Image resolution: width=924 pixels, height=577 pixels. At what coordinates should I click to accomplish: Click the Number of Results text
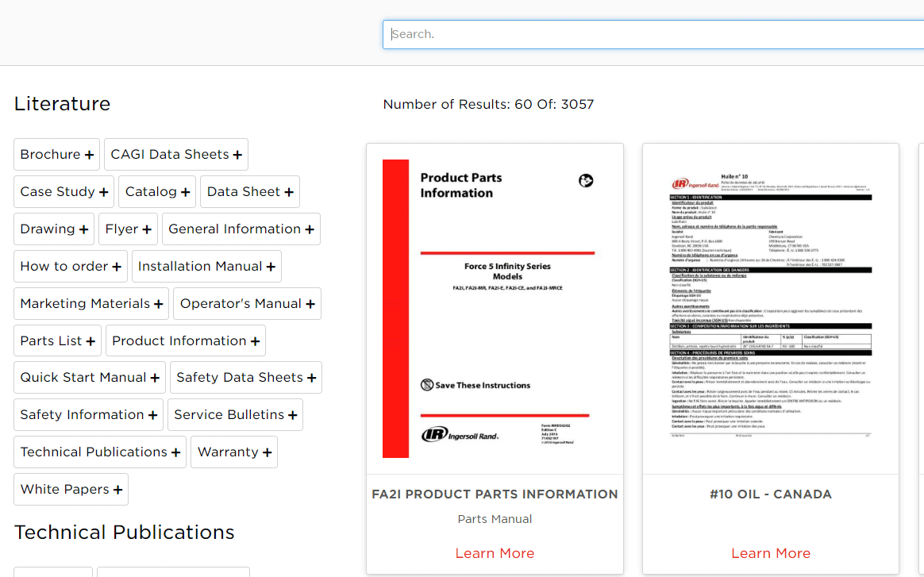[488, 104]
